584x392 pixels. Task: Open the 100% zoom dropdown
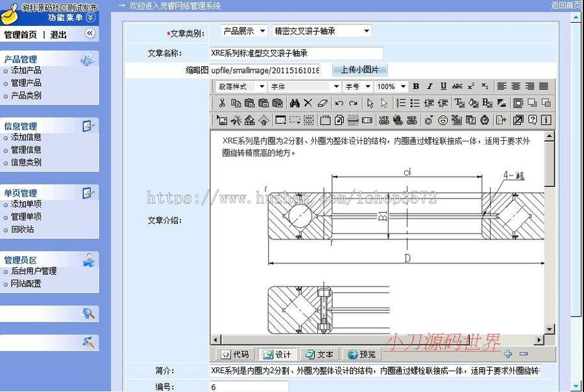391,86
